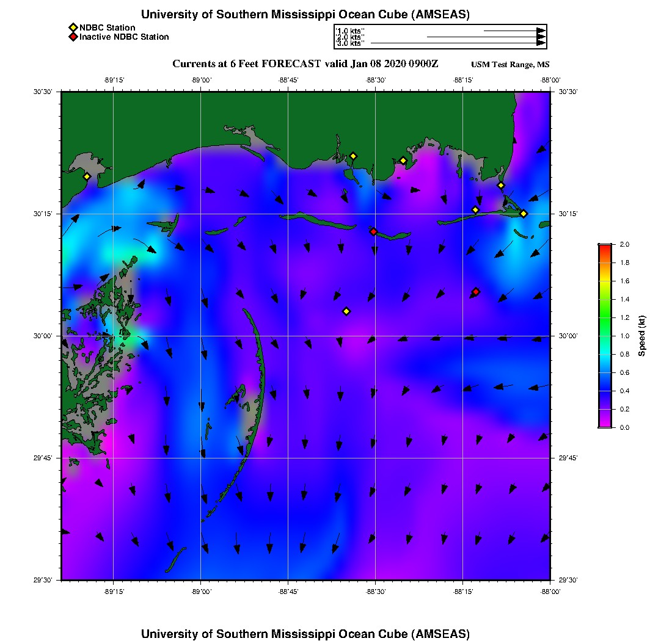Click the red Inactive NDBC Station legend diamond
Viewport: 672px width, 641px height.
pyautogui.click(x=73, y=37)
